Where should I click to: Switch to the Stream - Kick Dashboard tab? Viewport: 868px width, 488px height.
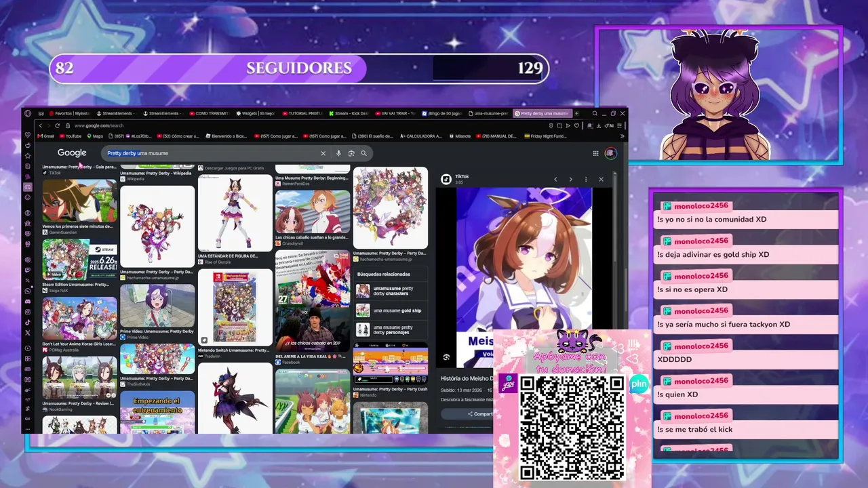coord(349,113)
